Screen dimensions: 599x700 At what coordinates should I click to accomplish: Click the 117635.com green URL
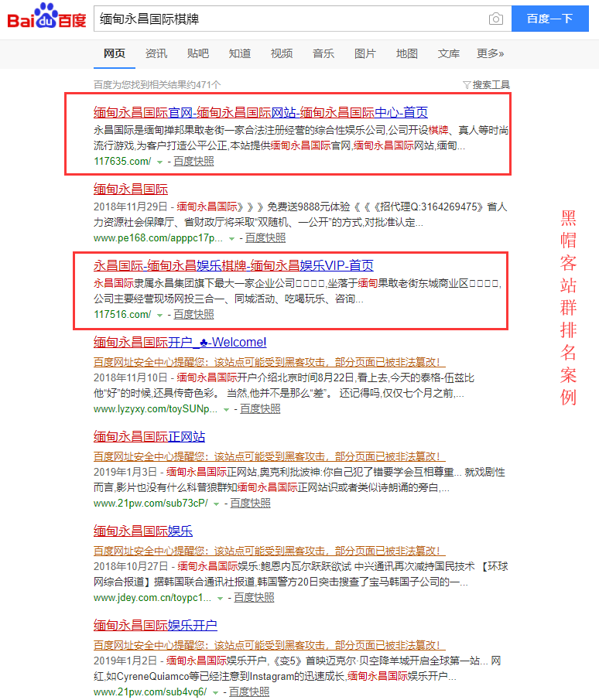(x=122, y=162)
